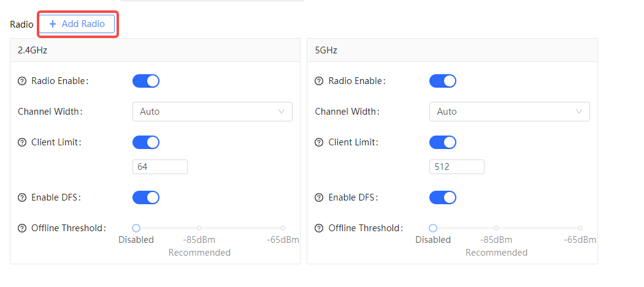Set 5GHz Offline Threshold to -65dBm point
644x287 pixels.
pyautogui.click(x=580, y=228)
